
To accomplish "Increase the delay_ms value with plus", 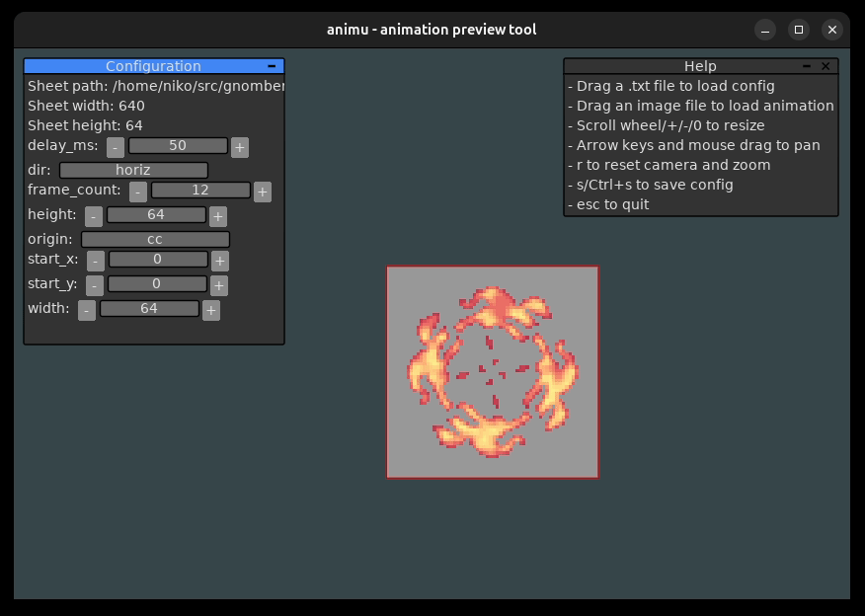I will pos(237,145).
